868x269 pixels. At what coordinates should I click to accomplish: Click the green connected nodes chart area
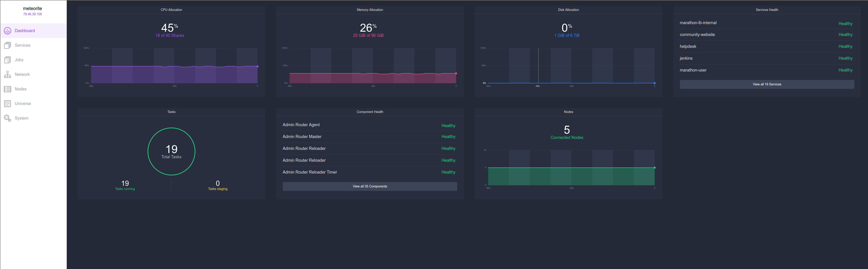click(571, 176)
